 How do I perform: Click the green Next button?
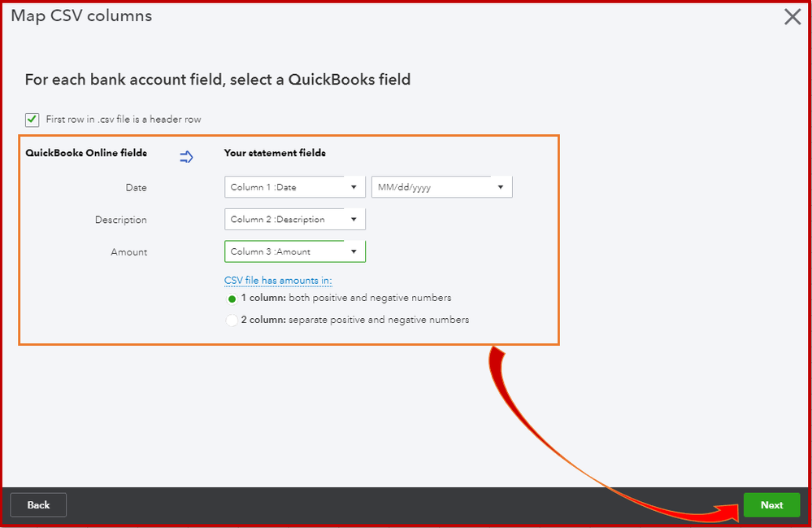click(771, 504)
